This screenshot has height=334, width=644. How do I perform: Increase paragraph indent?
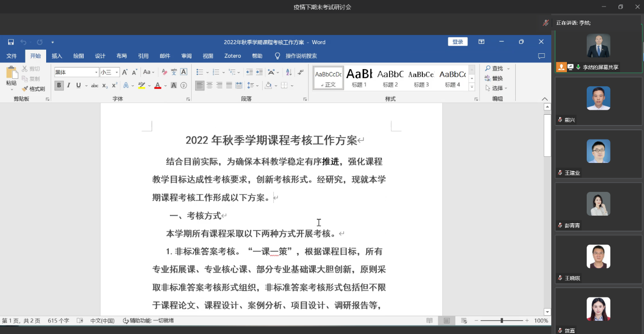[x=259, y=72]
